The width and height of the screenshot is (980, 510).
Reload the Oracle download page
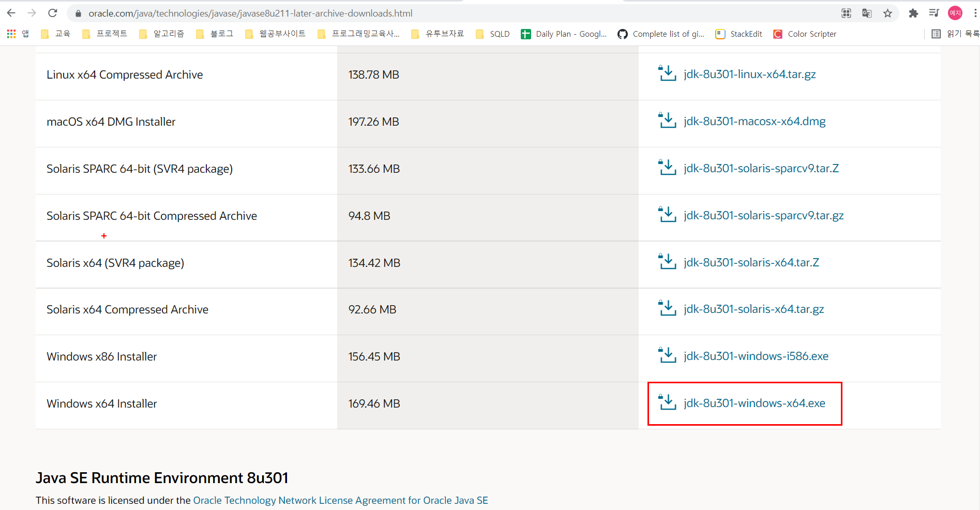(x=53, y=13)
